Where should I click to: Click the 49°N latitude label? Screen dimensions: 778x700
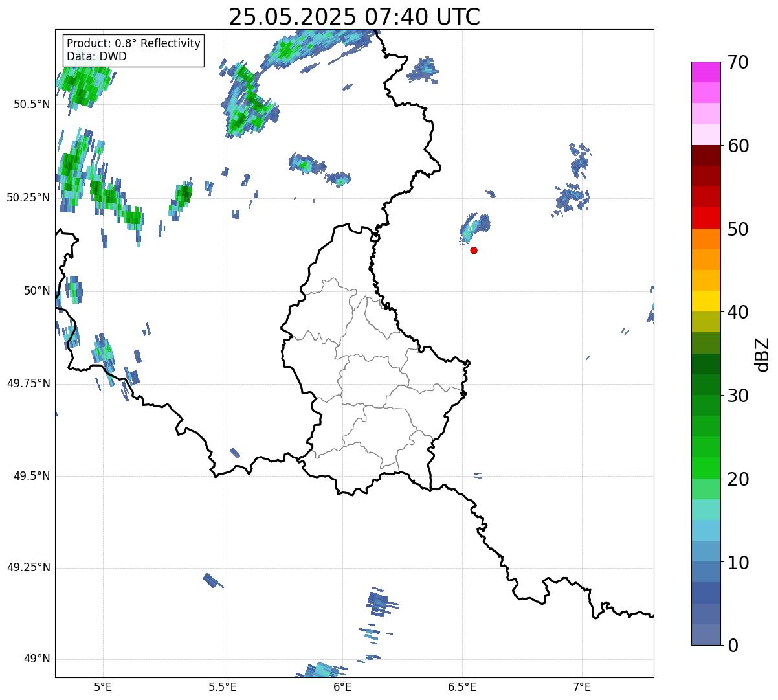(37, 659)
